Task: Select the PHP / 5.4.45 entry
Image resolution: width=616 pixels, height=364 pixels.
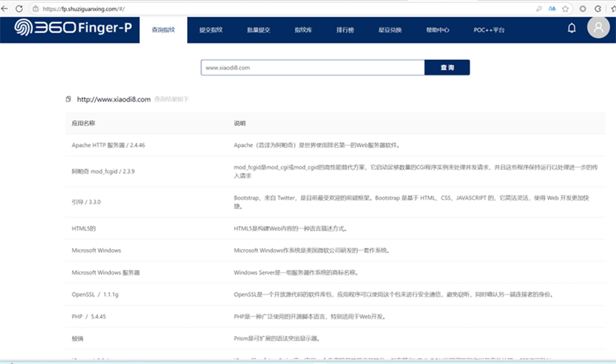Action: (x=89, y=316)
